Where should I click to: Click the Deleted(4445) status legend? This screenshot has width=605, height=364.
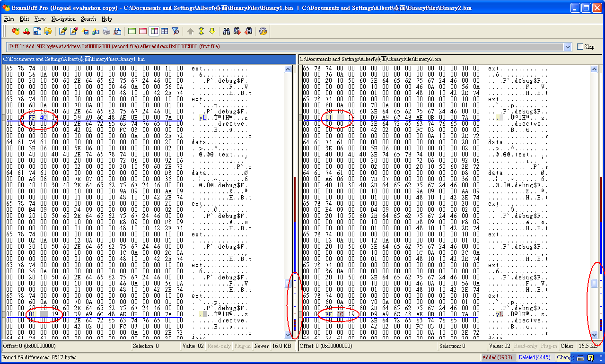pos(536,357)
